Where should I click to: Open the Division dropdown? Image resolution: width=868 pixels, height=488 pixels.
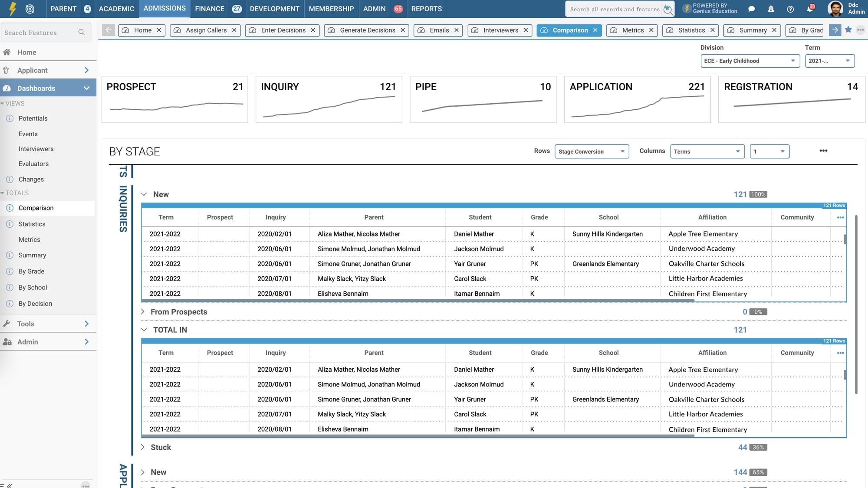(750, 61)
